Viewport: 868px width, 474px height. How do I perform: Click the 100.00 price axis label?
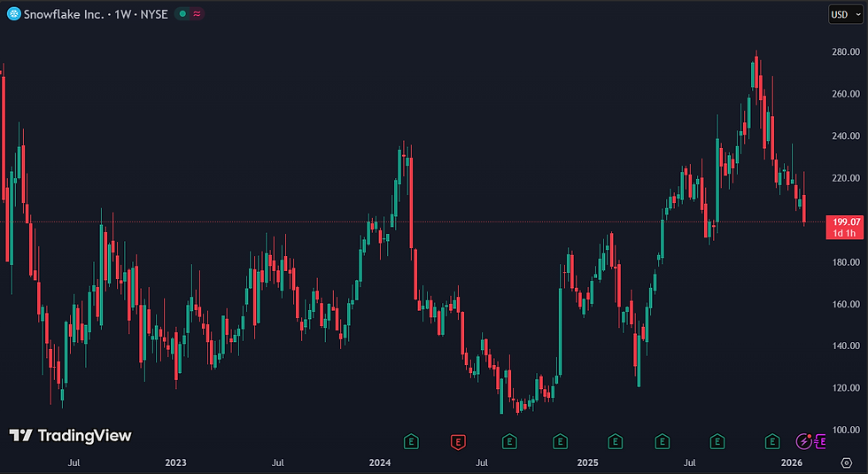pyautogui.click(x=846, y=430)
